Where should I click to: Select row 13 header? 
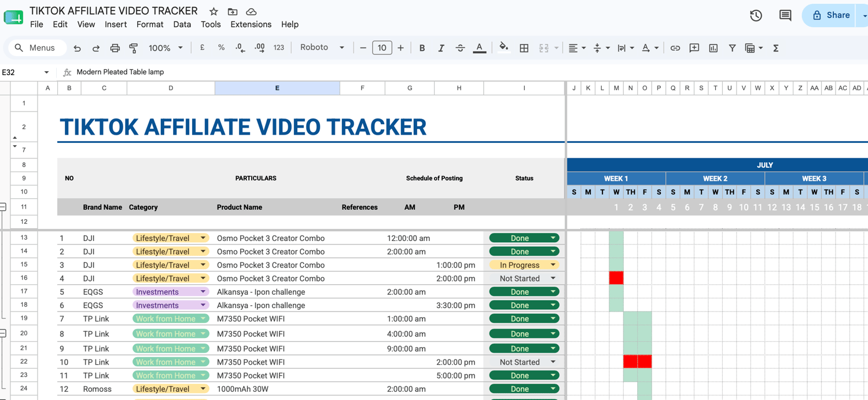(24, 238)
